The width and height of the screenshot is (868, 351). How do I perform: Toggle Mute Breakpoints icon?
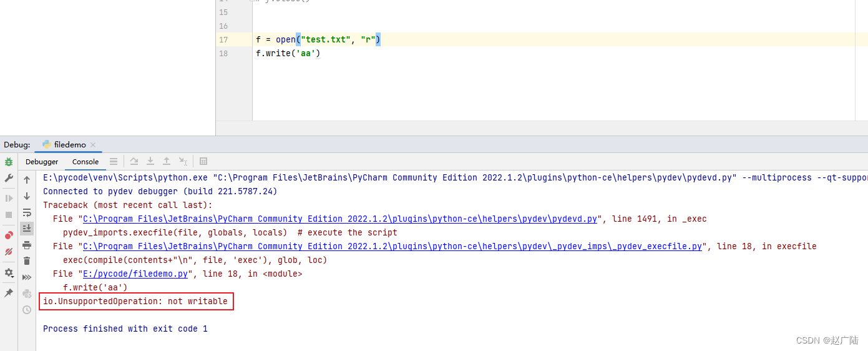pyautogui.click(x=9, y=252)
